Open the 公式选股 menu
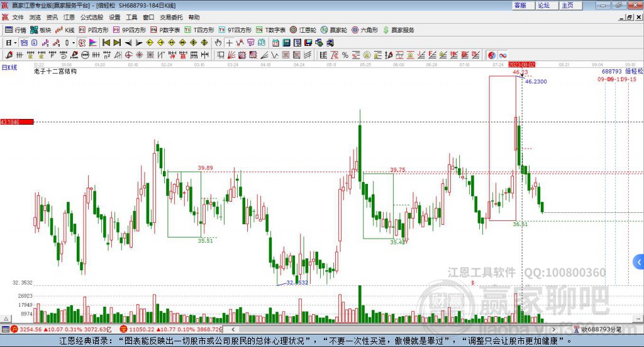Viewport: 644px width, 347px height. pos(92,17)
